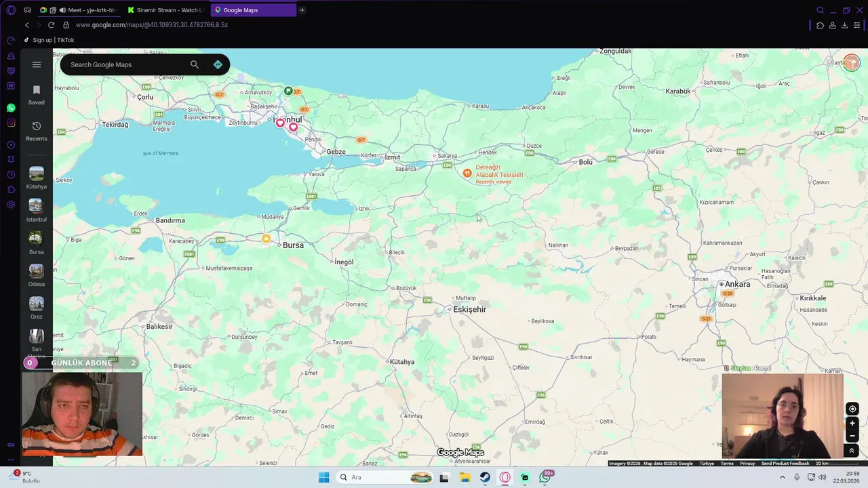Click the green parking pin near Arnavutköy
868x488 pixels.
pyautogui.click(x=288, y=91)
